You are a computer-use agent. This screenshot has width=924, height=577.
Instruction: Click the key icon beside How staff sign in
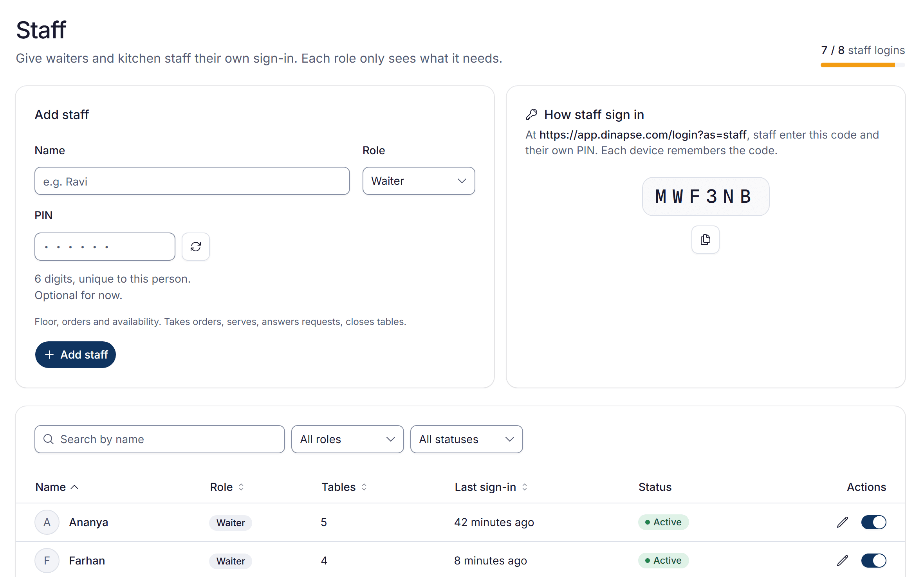click(x=532, y=114)
